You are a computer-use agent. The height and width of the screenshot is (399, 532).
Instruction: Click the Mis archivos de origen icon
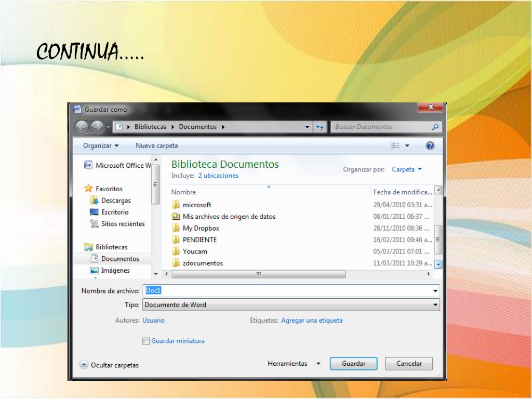176,217
